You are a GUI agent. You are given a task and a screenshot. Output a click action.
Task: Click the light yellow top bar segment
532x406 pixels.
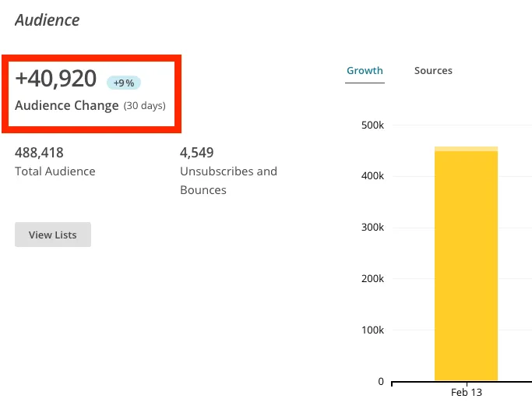coord(466,149)
